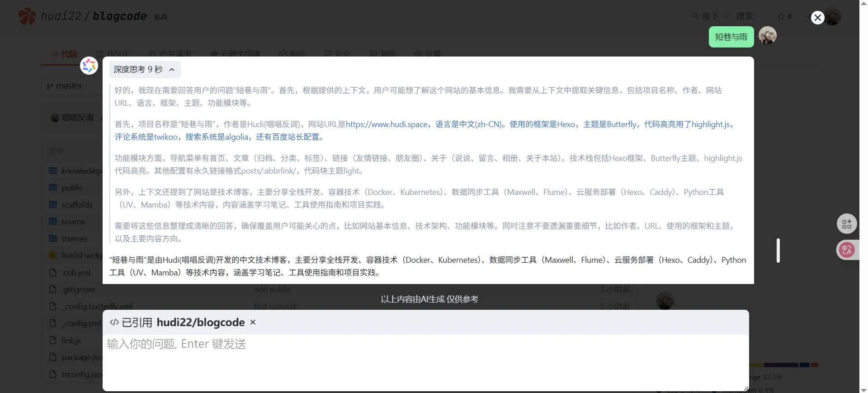The image size is (868, 393).
Task: Collapse the 深度思考 9 秒 section
Action: (x=145, y=70)
